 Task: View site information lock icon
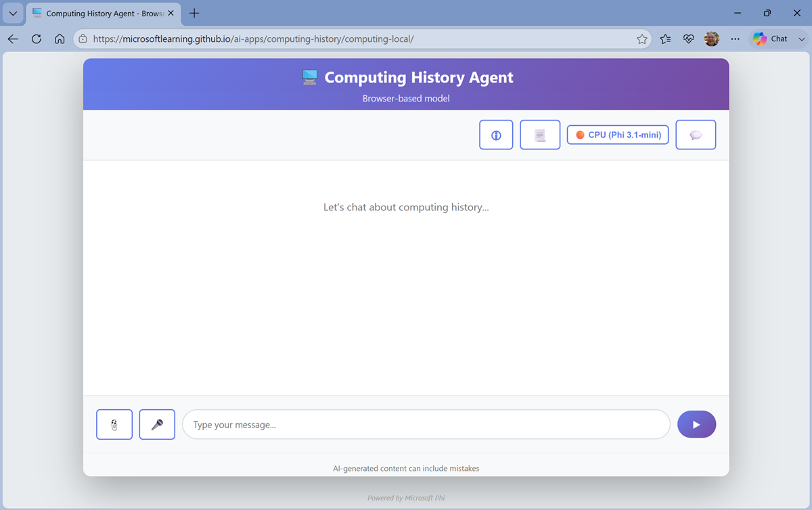[x=83, y=39]
